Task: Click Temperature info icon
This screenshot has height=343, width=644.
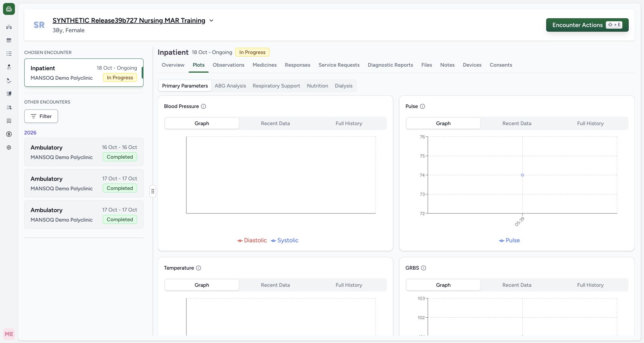Action: click(x=199, y=268)
